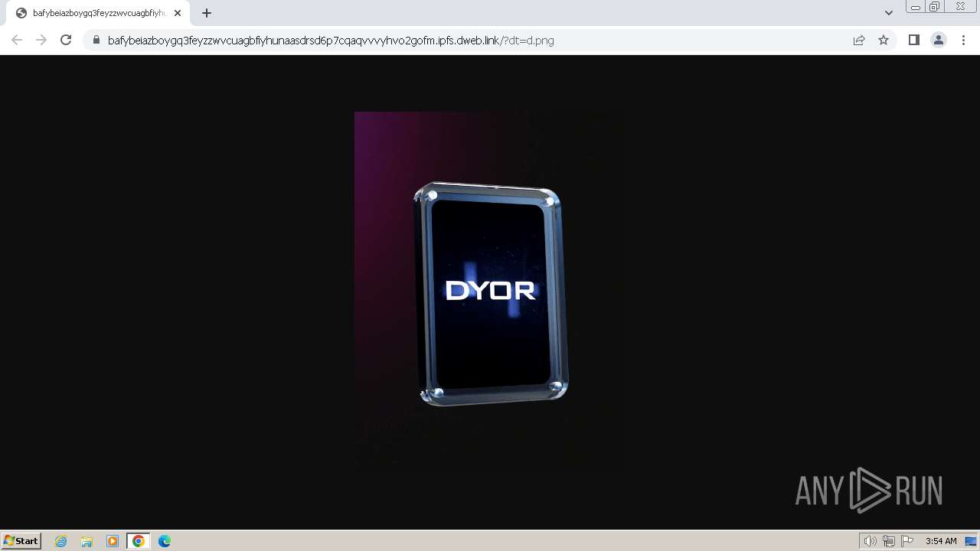
Task: Minimize the Chrome window
Action: [916, 7]
